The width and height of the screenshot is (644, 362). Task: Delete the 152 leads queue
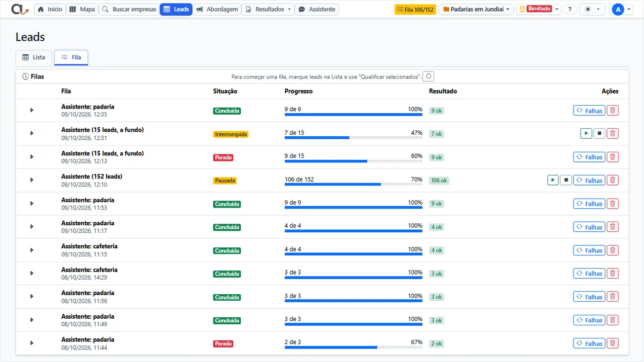click(612, 180)
